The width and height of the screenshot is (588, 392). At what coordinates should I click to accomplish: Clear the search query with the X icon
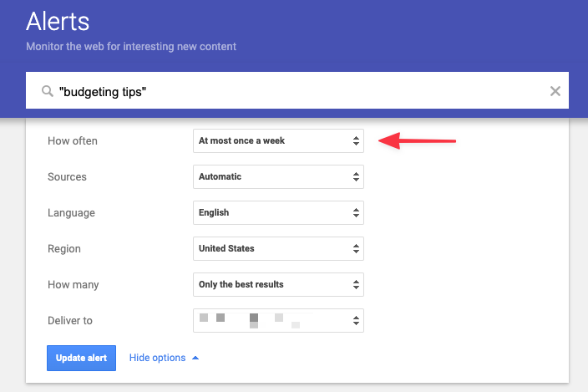555,91
